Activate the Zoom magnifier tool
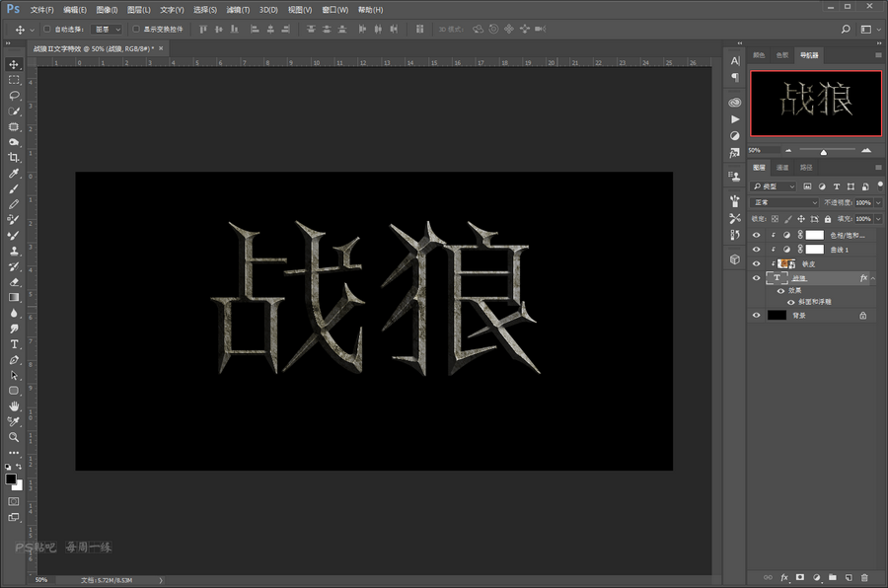Screen dimensions: 888x588 coord(14,437)
